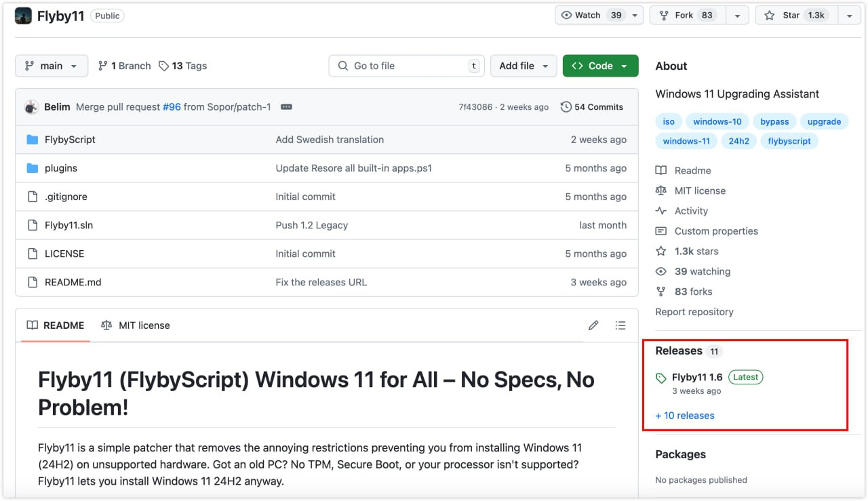Open commit hash 7f43086

pos(475,107)
